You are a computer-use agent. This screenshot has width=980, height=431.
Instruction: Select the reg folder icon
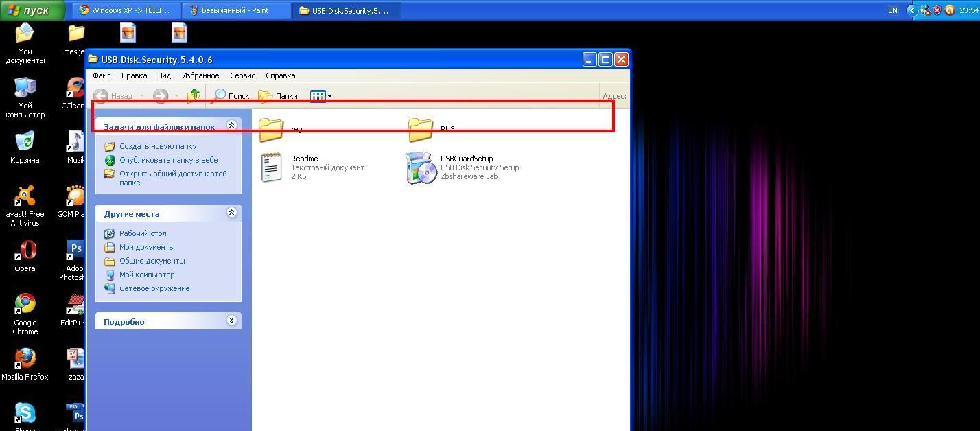tap(271, 129)
